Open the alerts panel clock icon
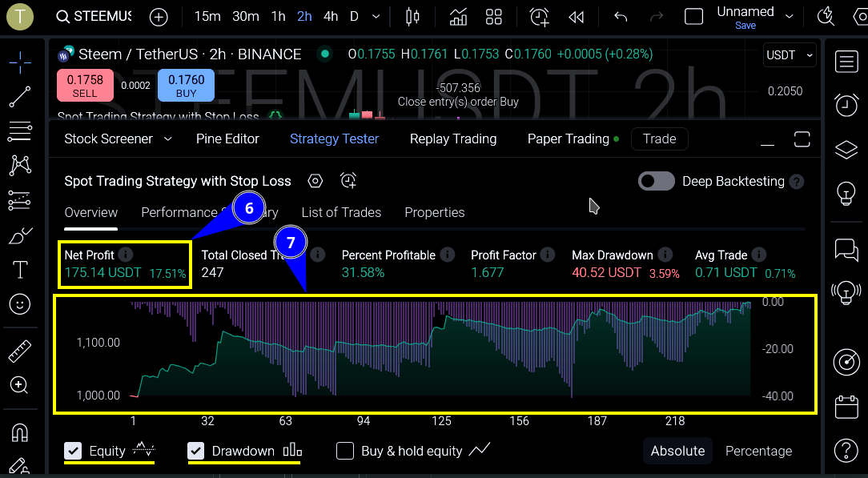The width and height of the screenshot is (868, 478). tap(846, 105)
